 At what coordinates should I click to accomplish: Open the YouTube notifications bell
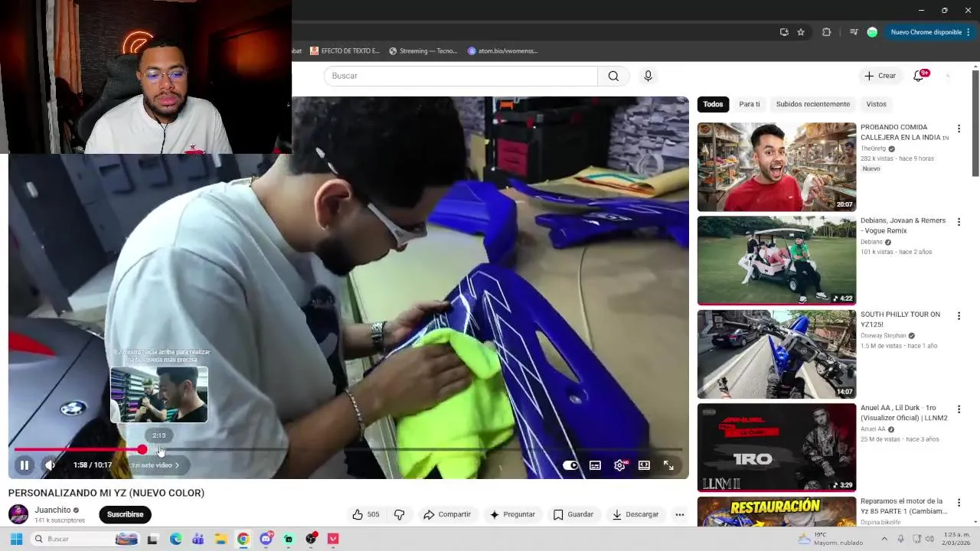[919, 76]
